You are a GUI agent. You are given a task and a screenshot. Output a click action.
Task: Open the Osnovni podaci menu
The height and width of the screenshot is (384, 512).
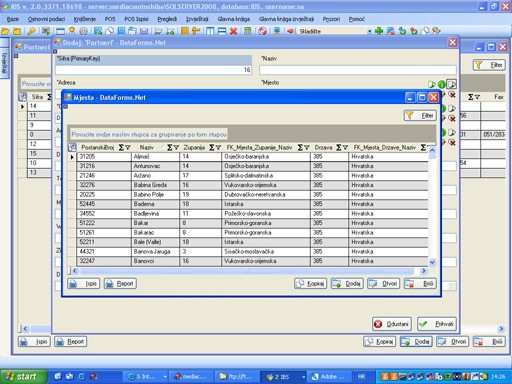click(x=46, y=19)
